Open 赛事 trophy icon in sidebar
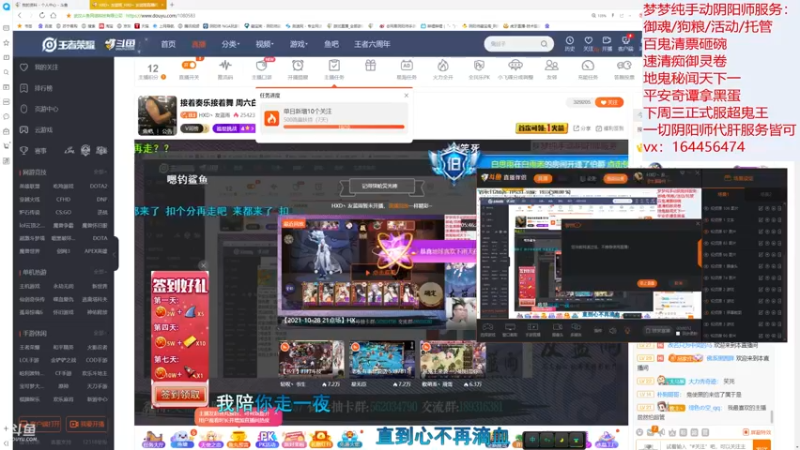800x450 pixels. click(24, 151)
